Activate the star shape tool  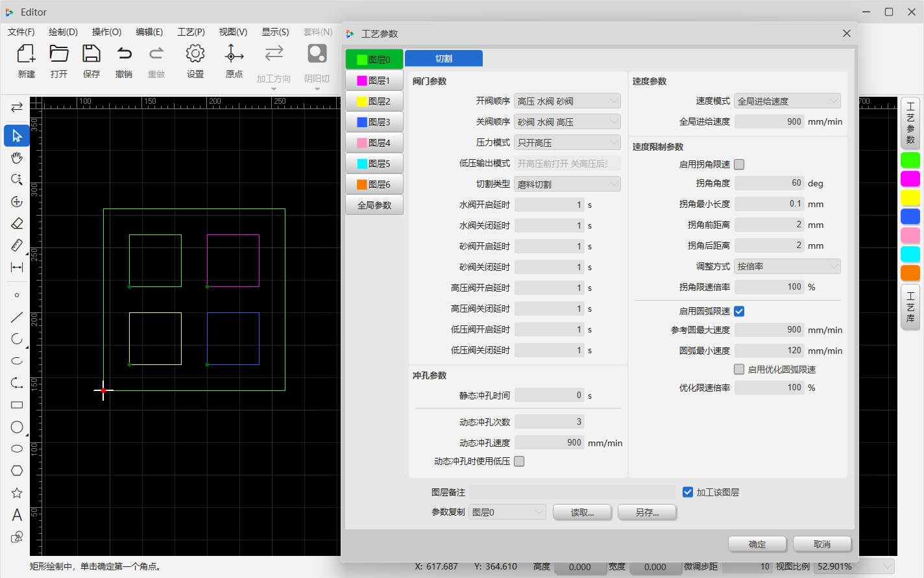(x=16, y=492)
